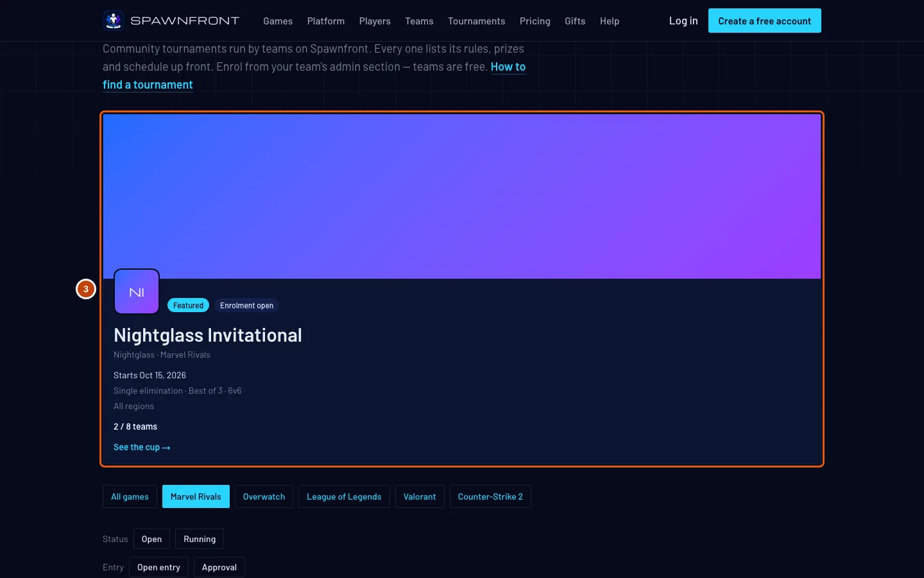Open the Log in link
Image resolution: width=924 pixels, height=578 pixels.
(683, 21)
